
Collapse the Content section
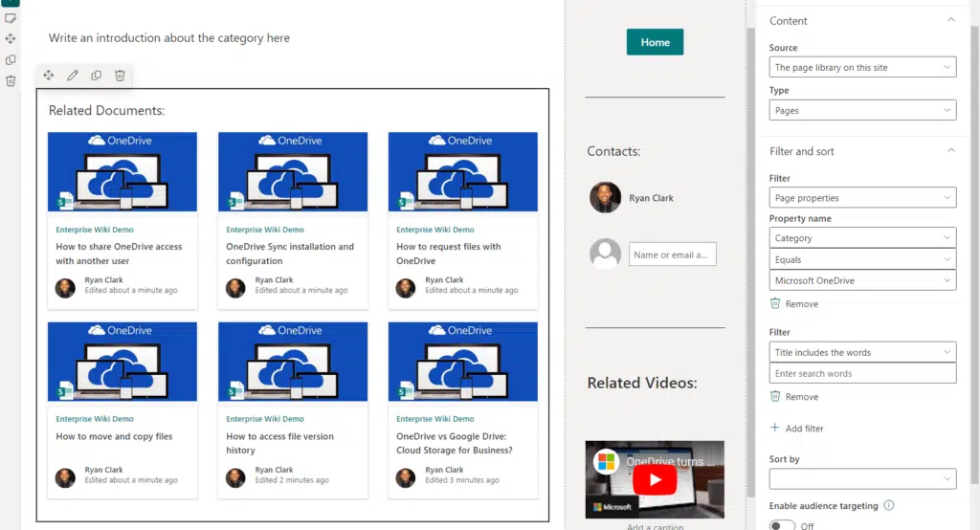click(950, 20)
